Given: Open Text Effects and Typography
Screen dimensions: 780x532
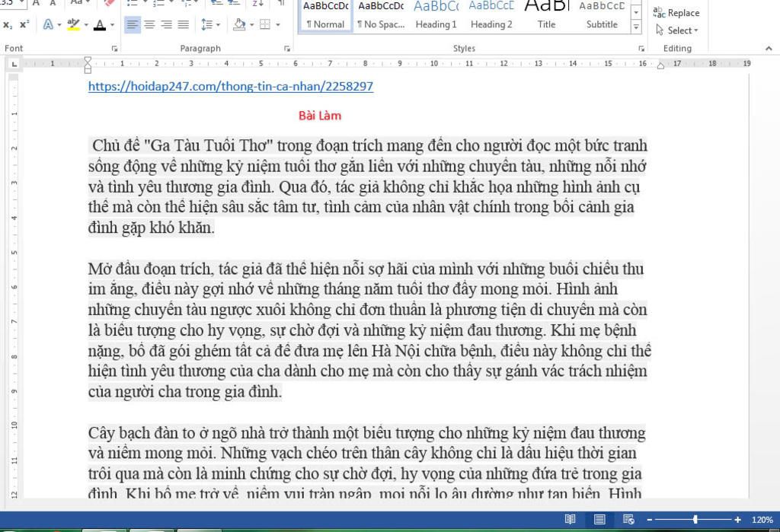Looking at the screenshot, I should (x=49, y=24).
